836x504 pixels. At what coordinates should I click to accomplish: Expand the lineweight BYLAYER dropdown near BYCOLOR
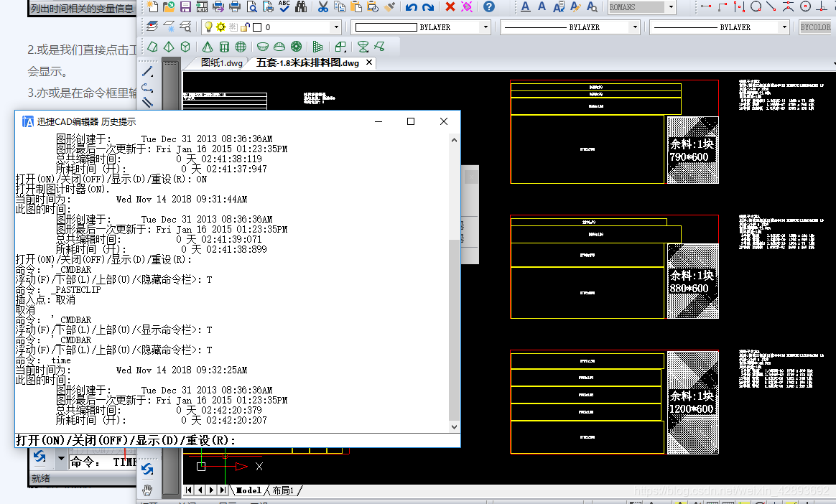[x=784, y=27]
